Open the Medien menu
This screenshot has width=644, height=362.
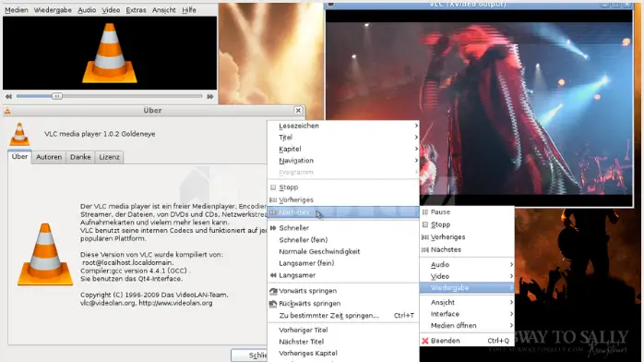pos(17,10)
